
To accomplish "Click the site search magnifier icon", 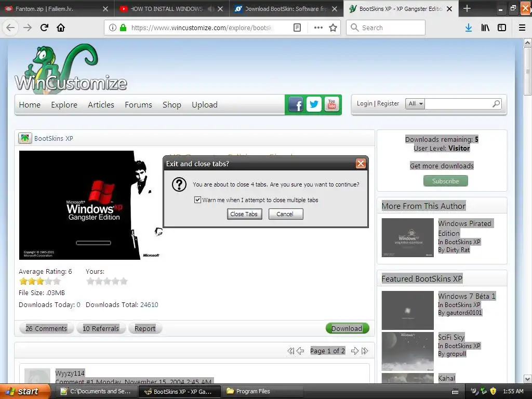I will coord(496,104).
